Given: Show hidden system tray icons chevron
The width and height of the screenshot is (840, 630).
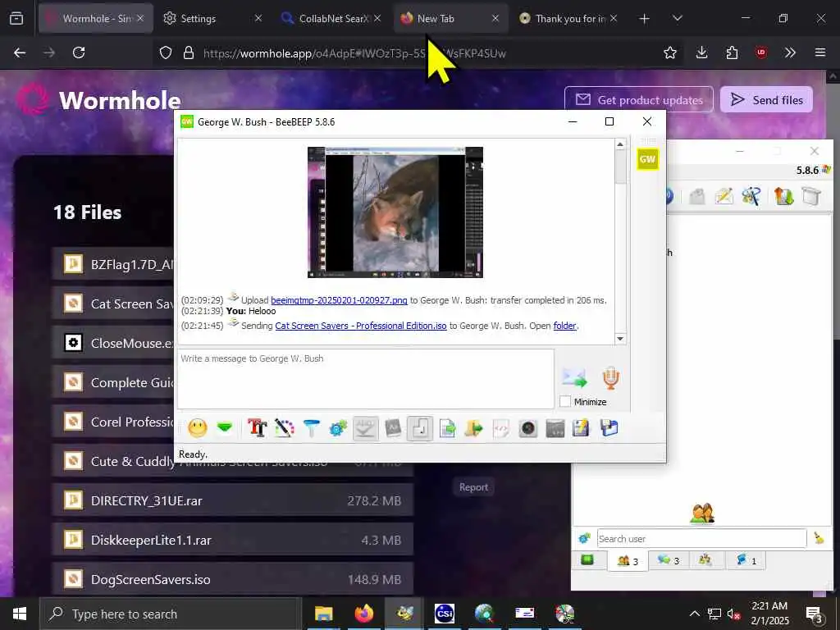Looking at the screenshot, I should click(694, 614).
